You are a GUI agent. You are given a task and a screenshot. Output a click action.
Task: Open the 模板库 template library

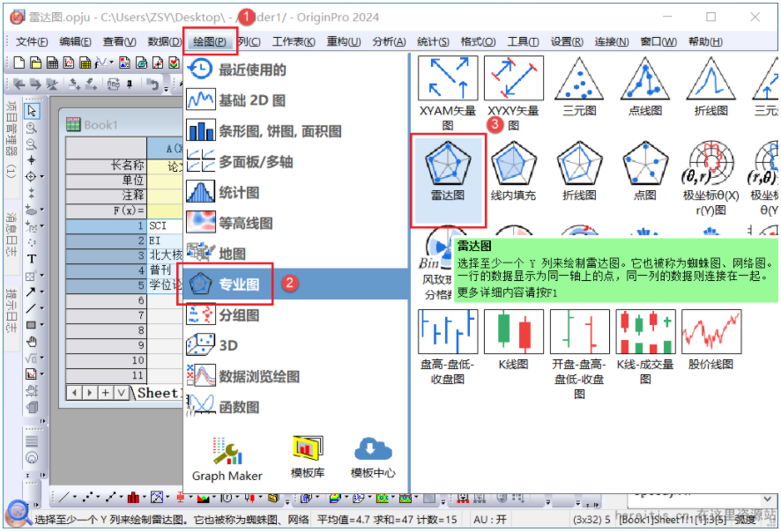tap(308, 458)
